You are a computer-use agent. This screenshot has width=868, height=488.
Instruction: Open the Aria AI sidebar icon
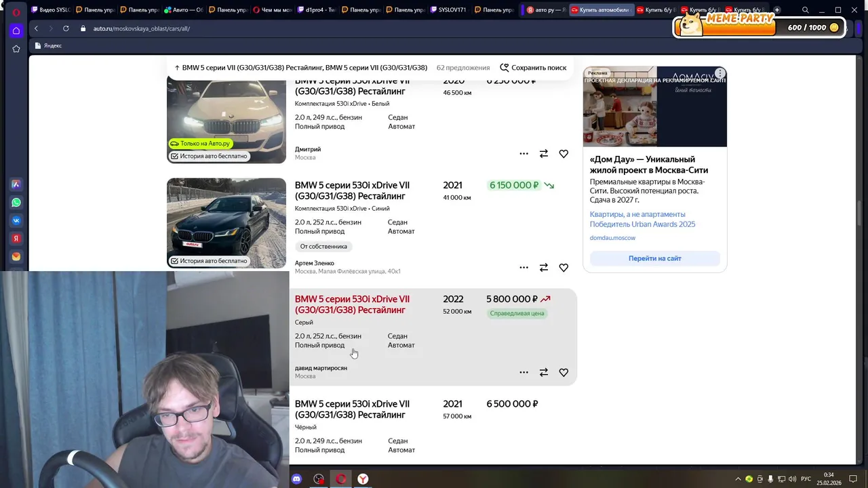[16, 184]
